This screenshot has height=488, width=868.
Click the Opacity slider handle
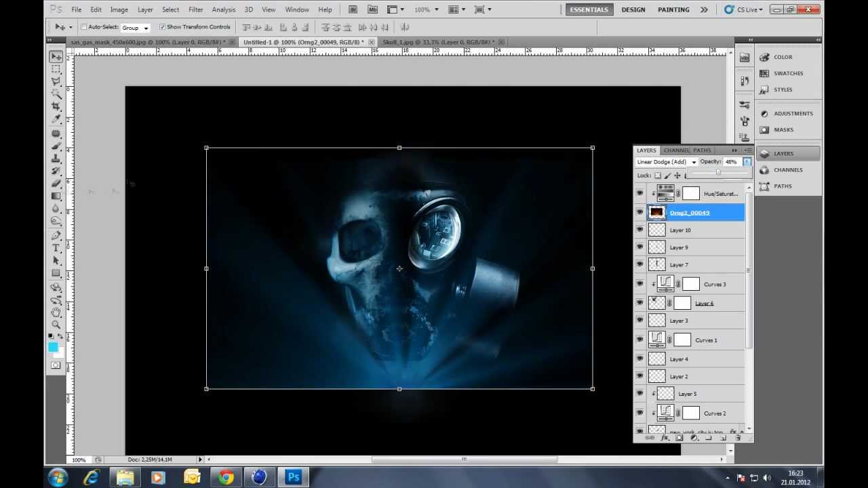(x=718, y=172)
